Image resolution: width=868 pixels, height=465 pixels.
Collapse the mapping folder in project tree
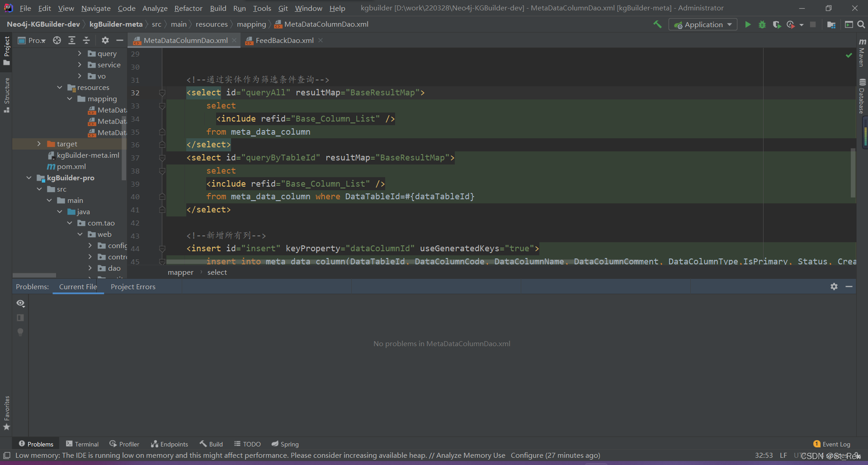click(69, 99)
